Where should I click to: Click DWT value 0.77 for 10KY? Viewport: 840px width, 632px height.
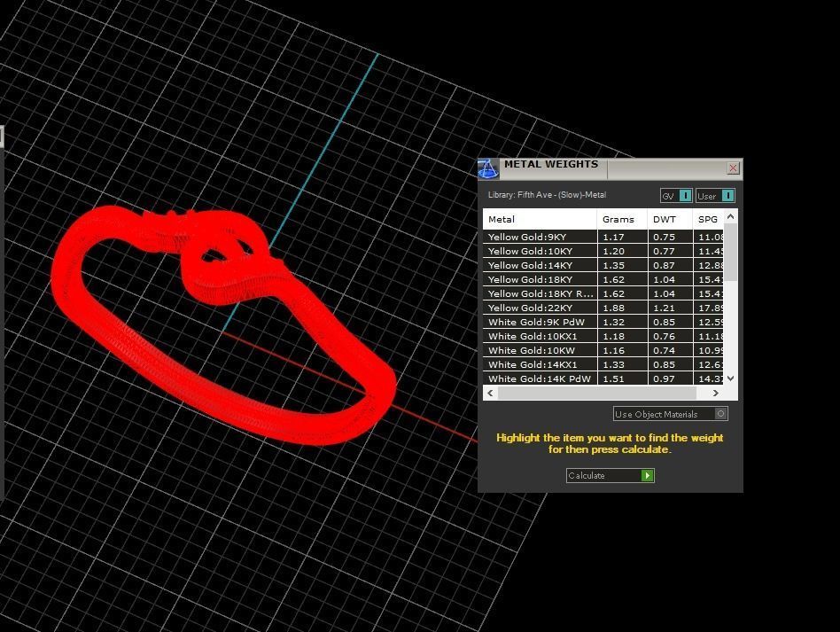(x=664, y=251)
